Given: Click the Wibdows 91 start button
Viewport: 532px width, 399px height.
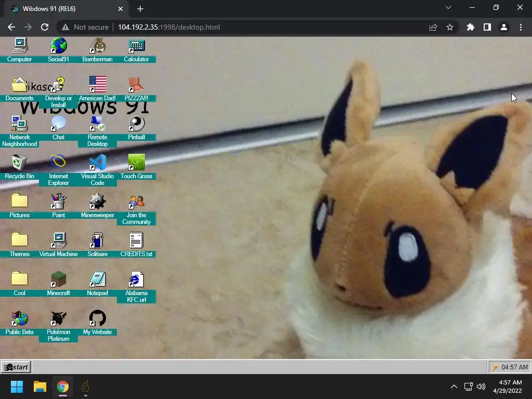Looking at the screenshot, I should 16,367.
